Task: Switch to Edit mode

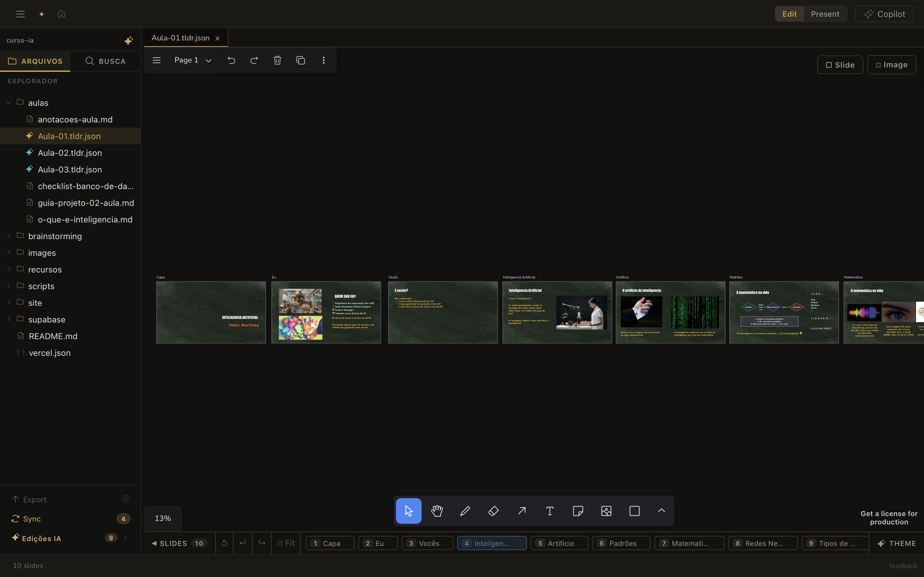Action: 789,14
